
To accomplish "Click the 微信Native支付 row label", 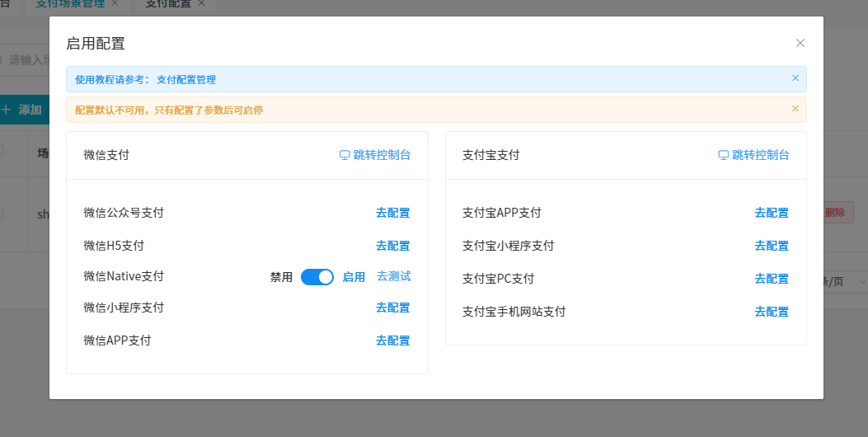I will pyautogui.click(x=124, y=276).
